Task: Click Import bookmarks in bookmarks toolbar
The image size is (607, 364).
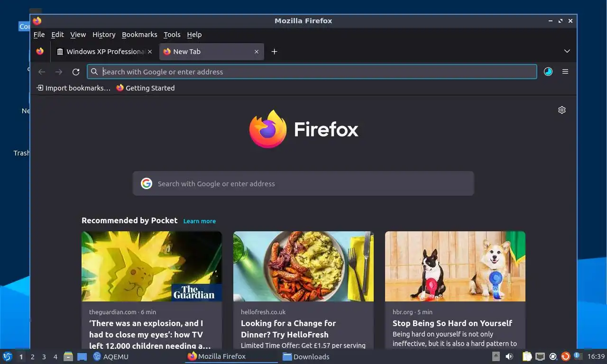Action: (x=74, y=88)
